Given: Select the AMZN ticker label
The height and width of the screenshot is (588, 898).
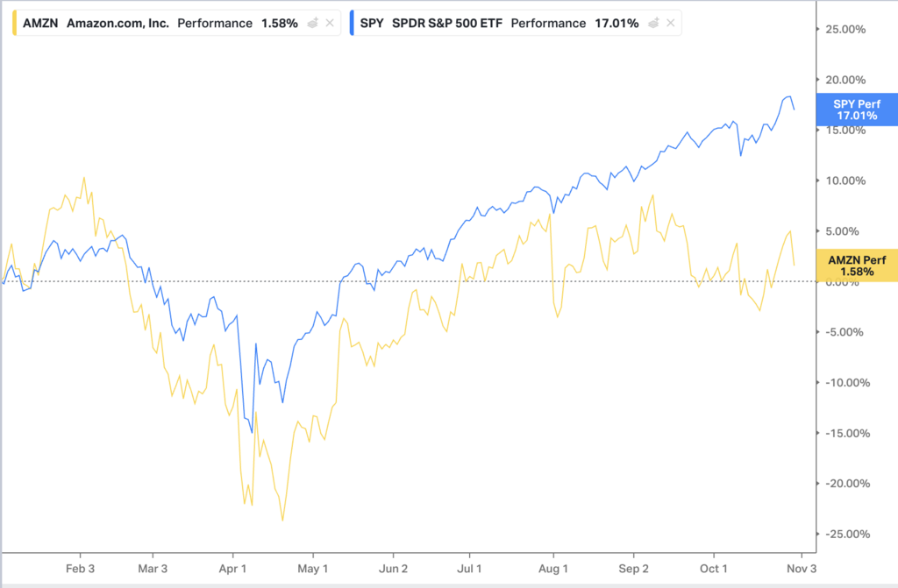Looking at the screenshot, I should [x=39, y=23].
